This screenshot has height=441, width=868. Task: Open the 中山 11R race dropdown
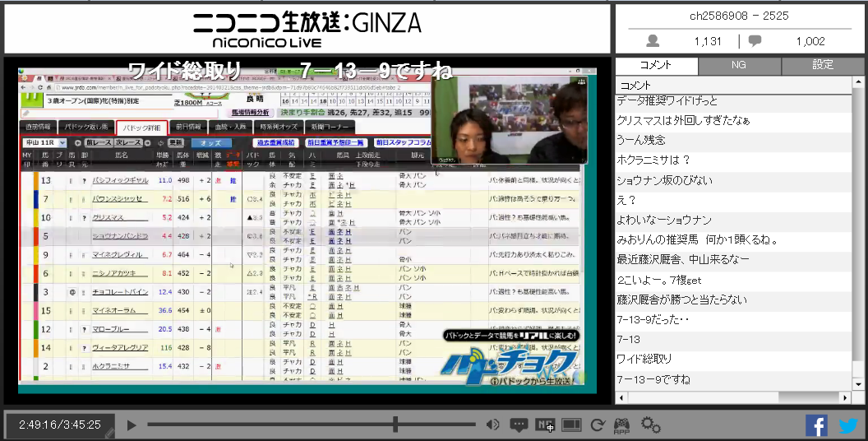[x=44, y=143]
